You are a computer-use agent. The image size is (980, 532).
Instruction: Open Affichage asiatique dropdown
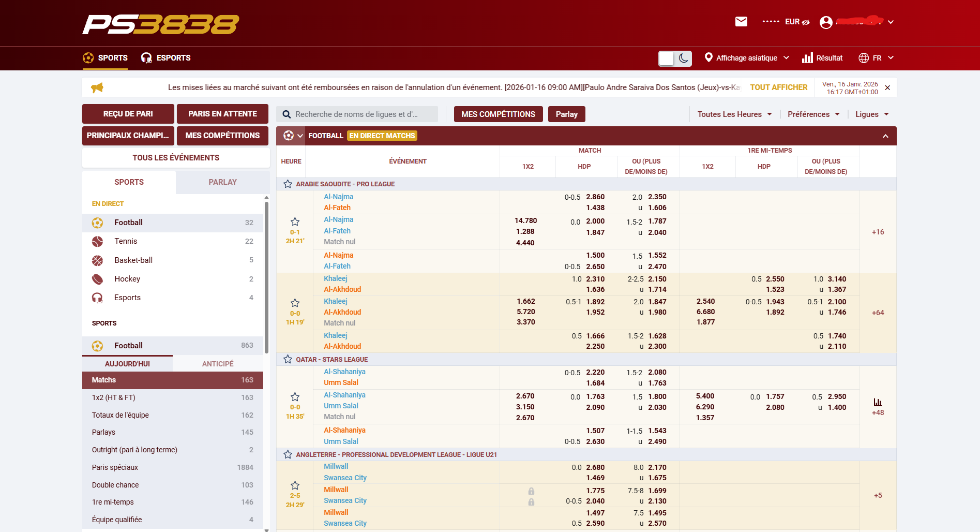pos(747,58)
